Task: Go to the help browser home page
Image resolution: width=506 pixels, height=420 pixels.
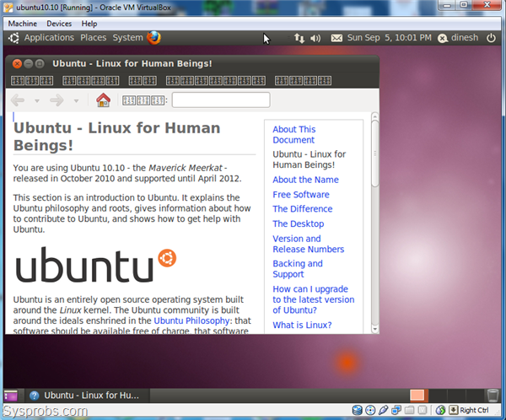Action: click(x=103, y=100)
